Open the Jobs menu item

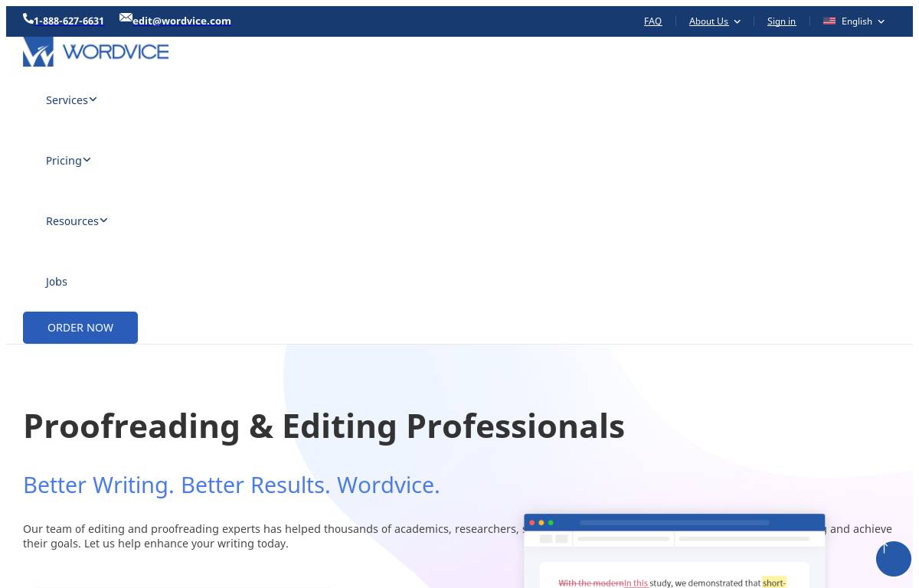57,282
